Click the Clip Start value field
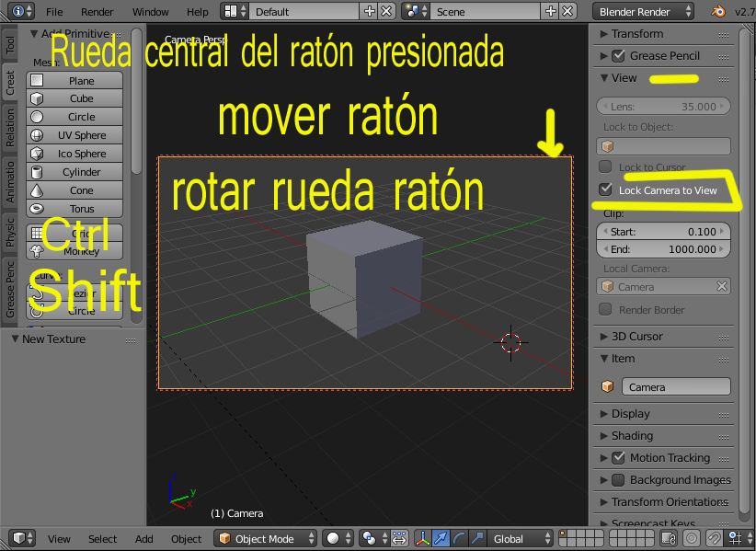 click(x=663, y=232)
